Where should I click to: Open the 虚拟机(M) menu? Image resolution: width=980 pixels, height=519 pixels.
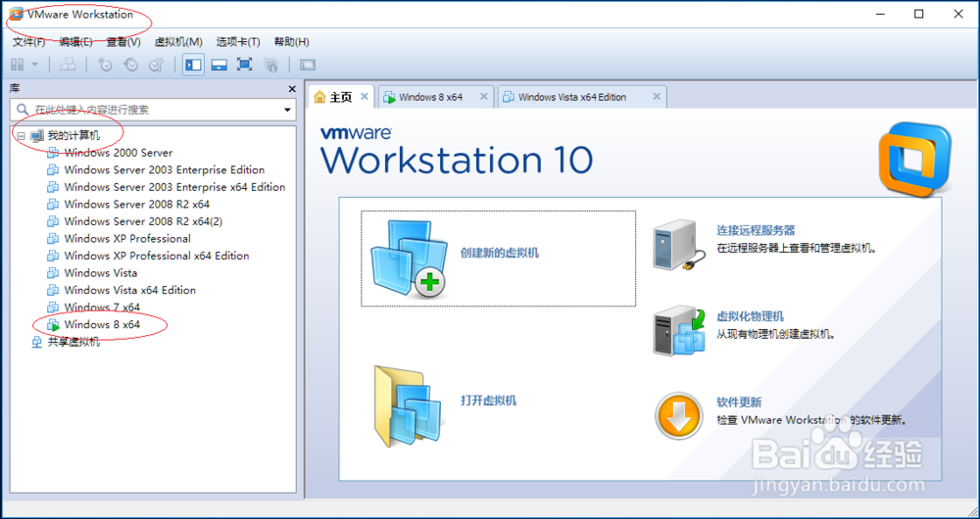coord(178,42)
